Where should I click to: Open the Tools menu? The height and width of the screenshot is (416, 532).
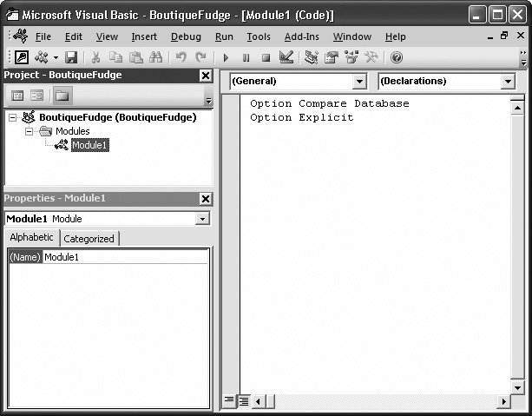(259, 36)
